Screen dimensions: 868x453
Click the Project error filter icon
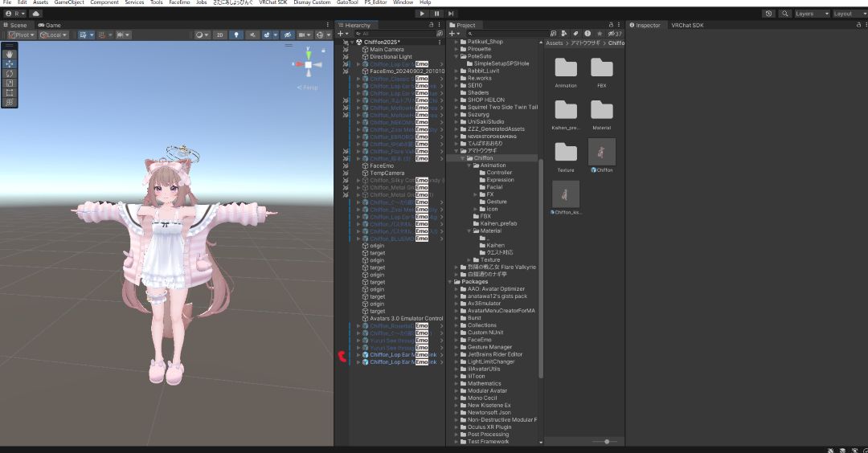coord(588,34)
